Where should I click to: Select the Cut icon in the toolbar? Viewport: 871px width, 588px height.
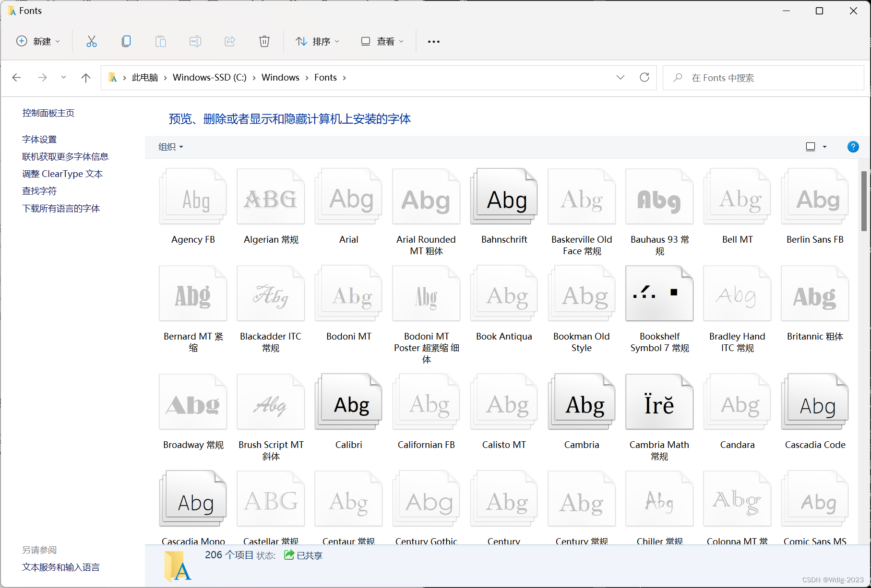click(92, 41)
